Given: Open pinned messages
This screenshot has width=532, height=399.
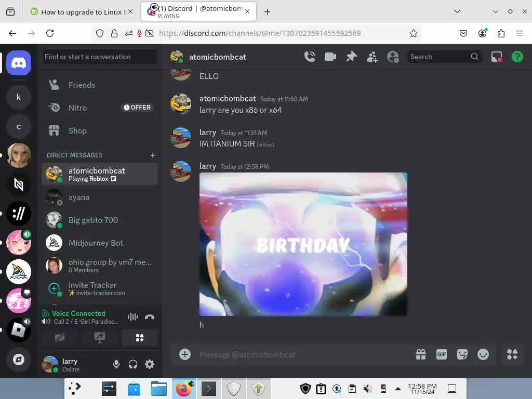Looking at the screenshot, I should pyautogui.click(x=351, y=57).
